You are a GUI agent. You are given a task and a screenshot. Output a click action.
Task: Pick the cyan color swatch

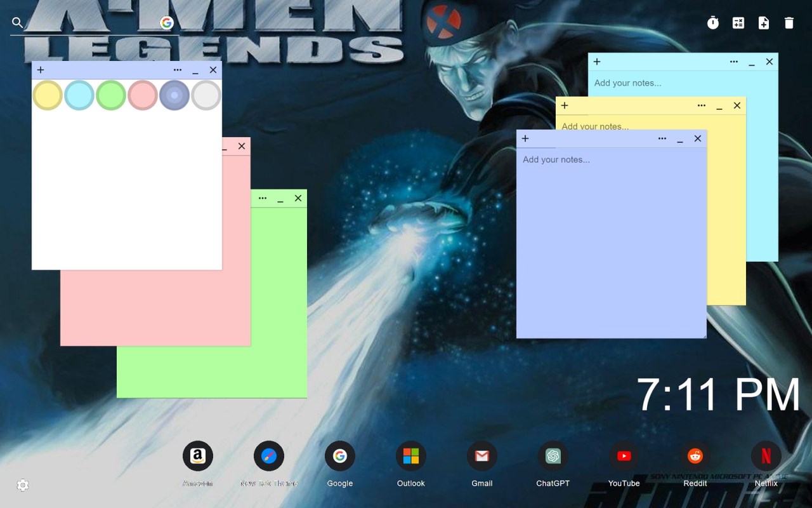click(x=79, y=95)
